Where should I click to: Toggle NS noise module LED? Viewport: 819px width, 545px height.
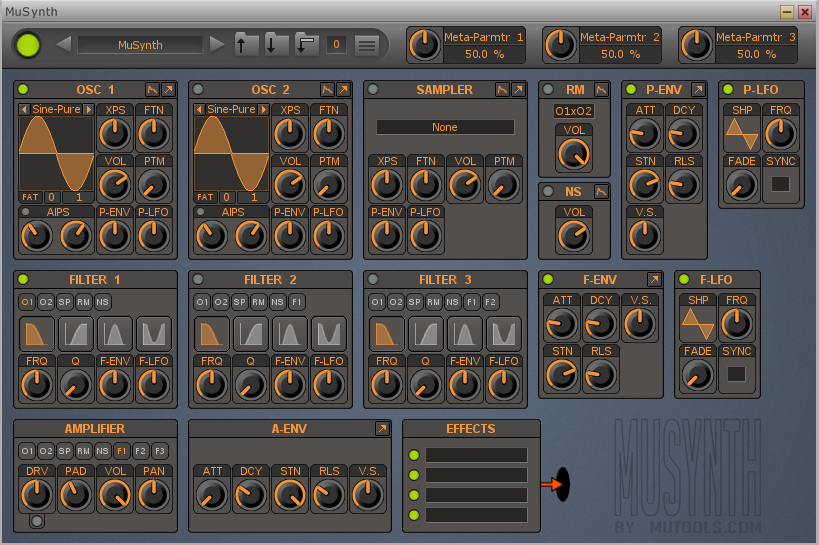pyautogui.click(x=548, y=192)
